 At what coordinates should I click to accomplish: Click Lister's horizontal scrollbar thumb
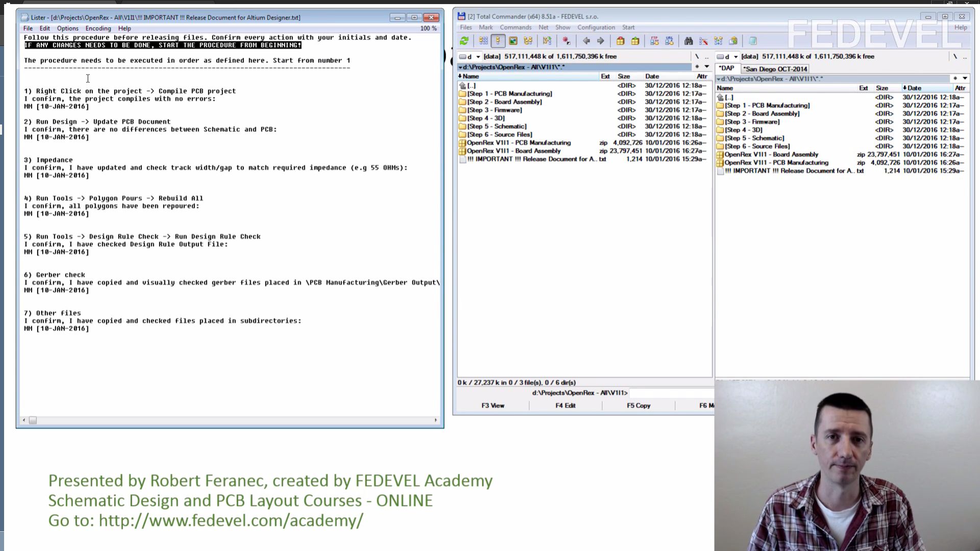tap(33, 420)
